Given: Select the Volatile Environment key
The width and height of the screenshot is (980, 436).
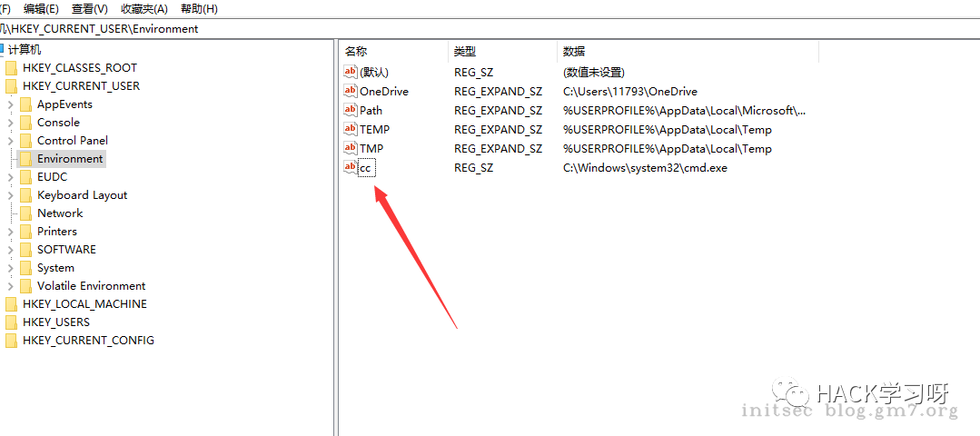Looking at the screenshot, I should [91, 286].
